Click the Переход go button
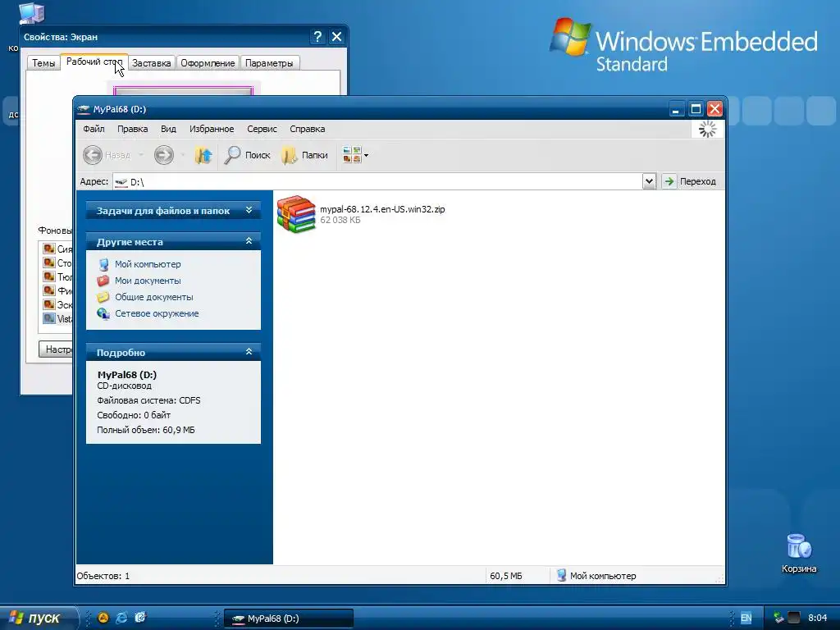Screen dimensions: 840x630 689,181
